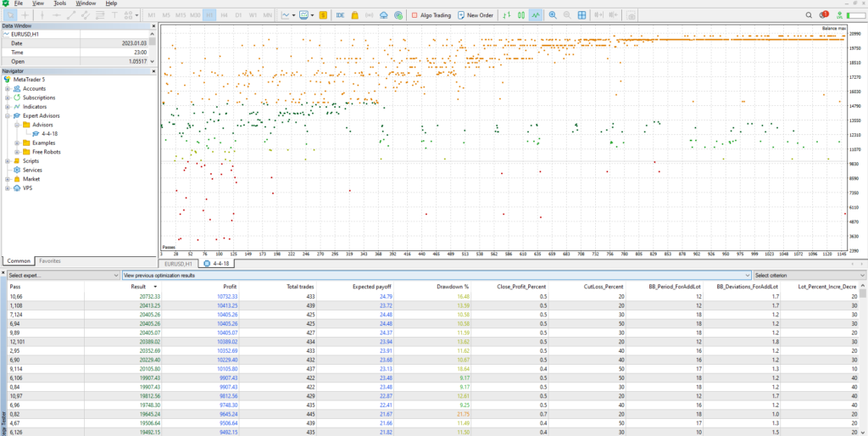Toggle the H1 timeframe button

click(x=209, y=15)
